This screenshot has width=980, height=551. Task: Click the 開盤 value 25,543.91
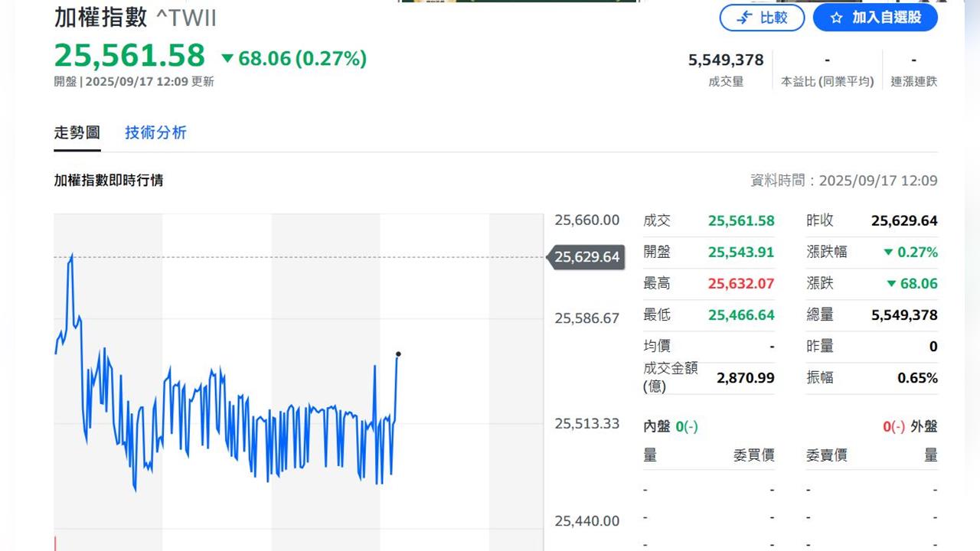coord(741,252)
